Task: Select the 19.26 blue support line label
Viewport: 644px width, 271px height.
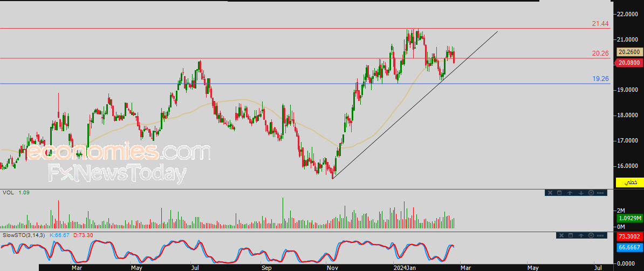Action: (x=600, y=79)
